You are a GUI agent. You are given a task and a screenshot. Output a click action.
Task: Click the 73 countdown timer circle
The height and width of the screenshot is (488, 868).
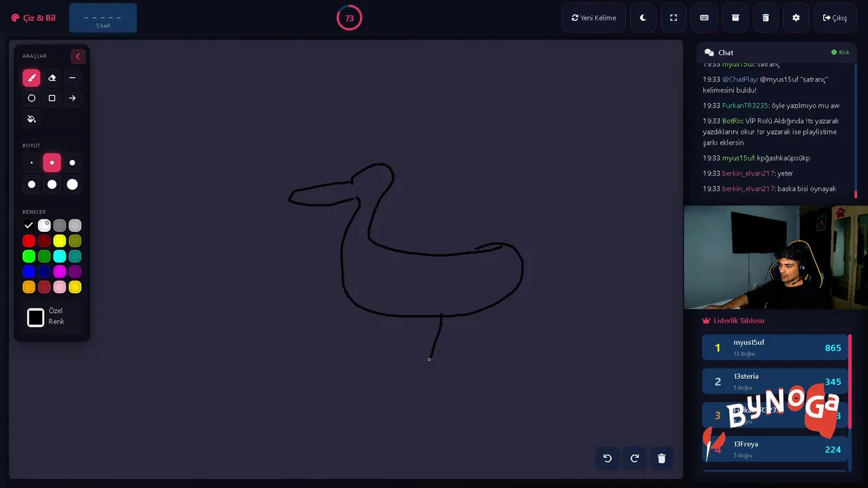tap(349, 18)
